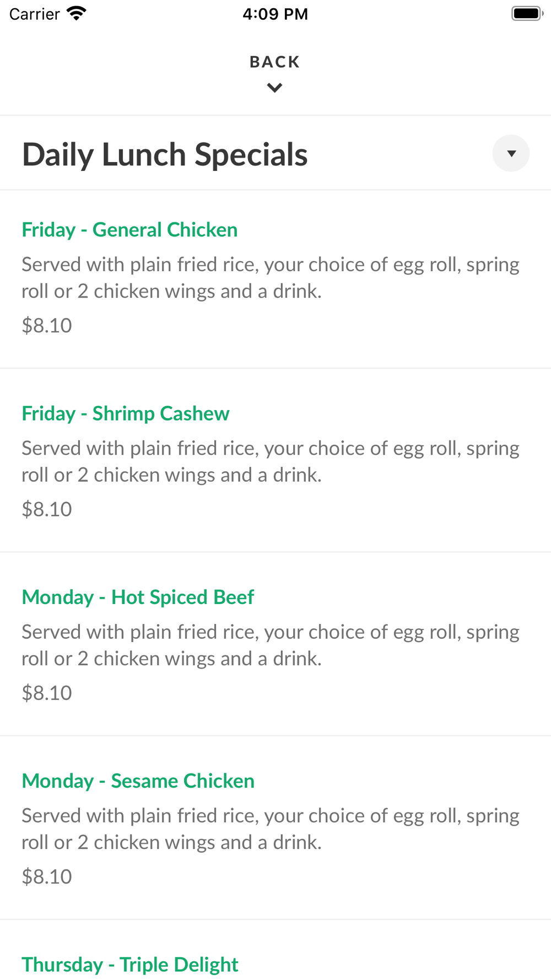This screenshot has width=551, height=980.
Task: Open Monday - Sesame Chicken special
Action: (x=138, y=781)
